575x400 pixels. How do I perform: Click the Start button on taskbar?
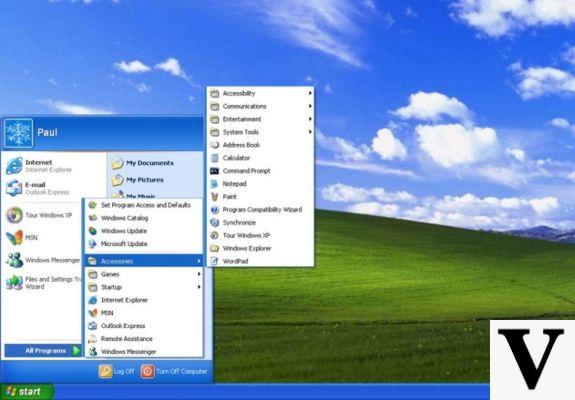(x=27, y=392)
